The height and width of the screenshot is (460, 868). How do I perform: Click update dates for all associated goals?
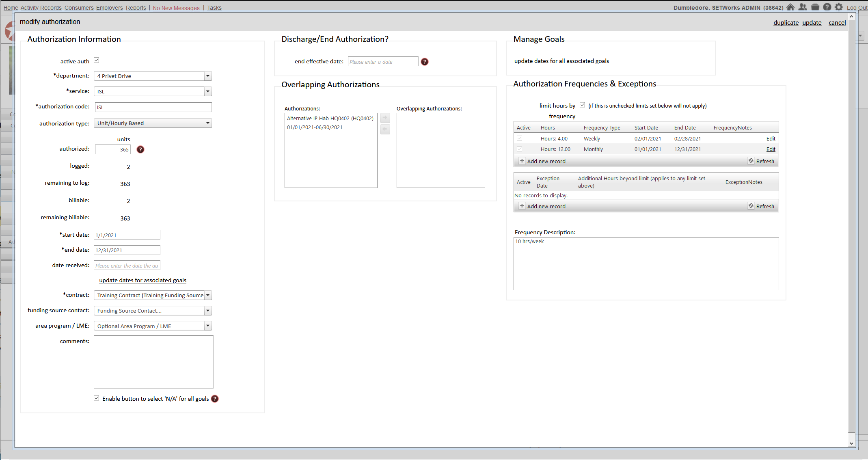click(561, 61)
